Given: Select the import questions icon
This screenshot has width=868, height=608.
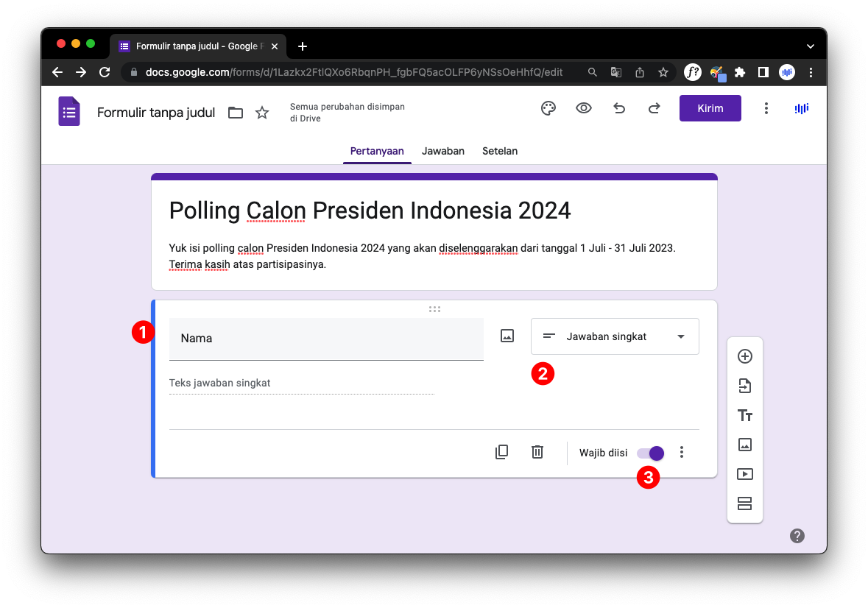Looking at the screenshot, I should 745,386.
